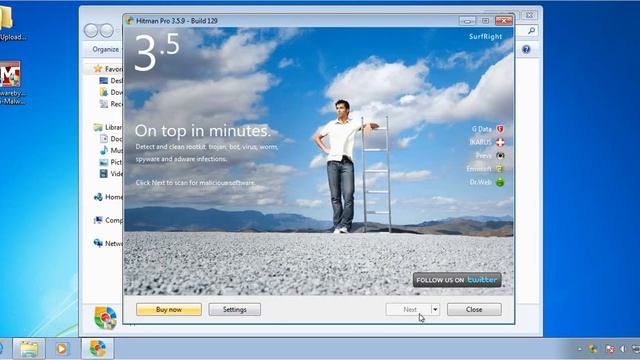Click Explorer back navigation arrow
The image size is (640, 360).
point(91,31)
